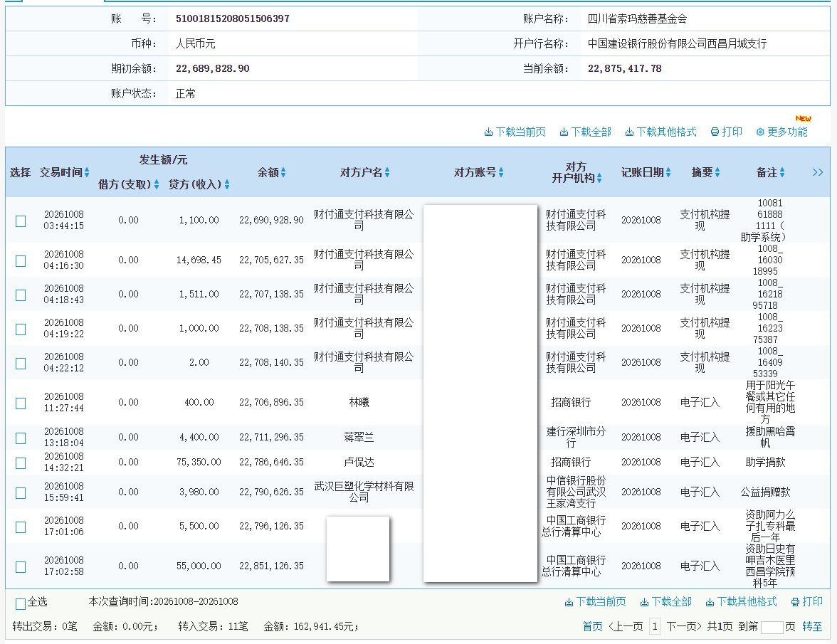
Task: Click query time text 20261008-20261008
Action: coord(196,602)
